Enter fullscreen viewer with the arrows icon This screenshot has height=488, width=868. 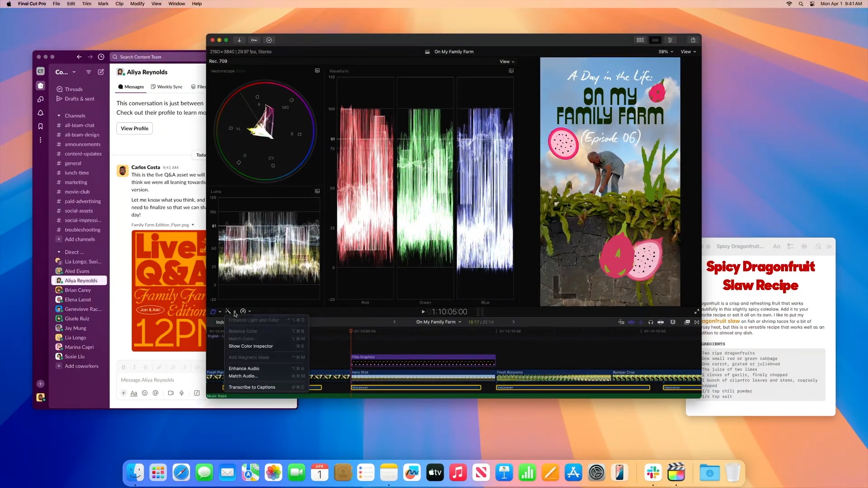click(697, 312)
